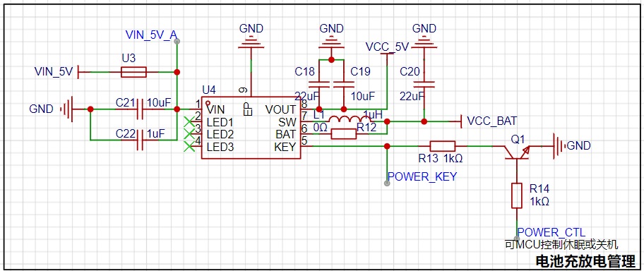Select the VCC_5V port label
This screenshot has width=644, height=271.
pyautogui.click(x=387, y=47)
